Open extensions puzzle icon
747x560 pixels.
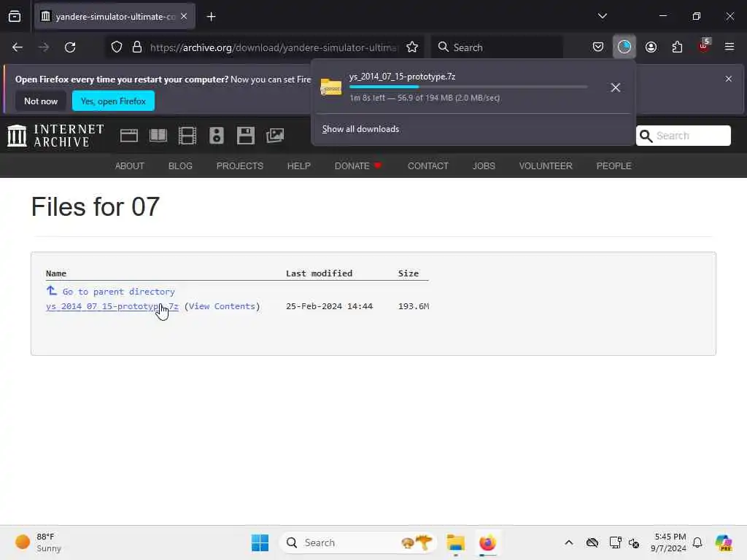click(x=677, y=47)
